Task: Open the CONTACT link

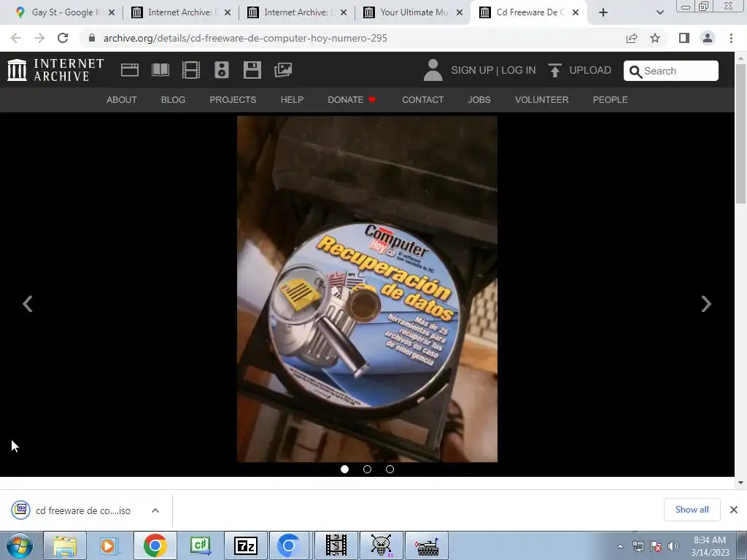Action: (422, 99)
